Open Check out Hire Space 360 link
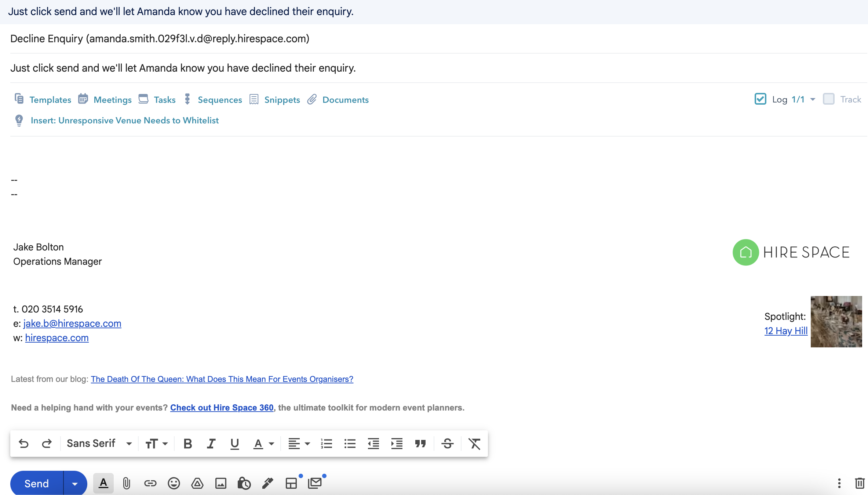The image size is (868, 495). pos(222,408)
